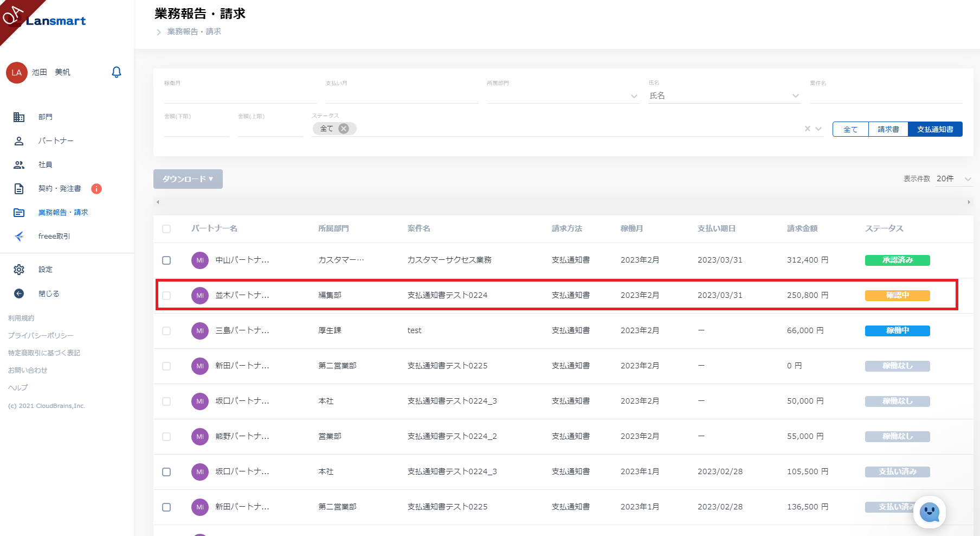Open the プライバシーポリシー link
980x536 pixels.
pyautogui.click(x=41, y=336)
